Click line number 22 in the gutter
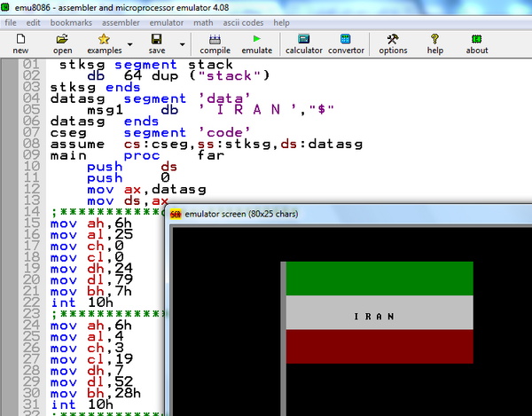 (x=31, y=302)
